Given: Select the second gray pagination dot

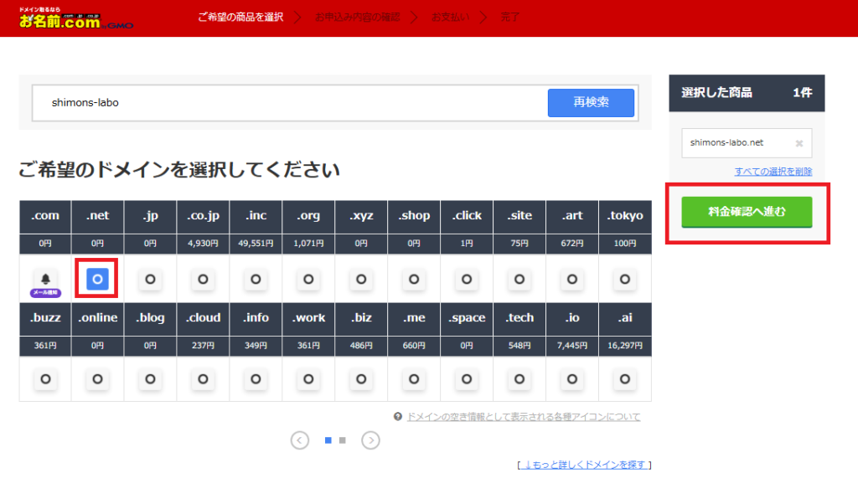Looking at the screenshot, I should pyautogui.click(x=342, y=440).
